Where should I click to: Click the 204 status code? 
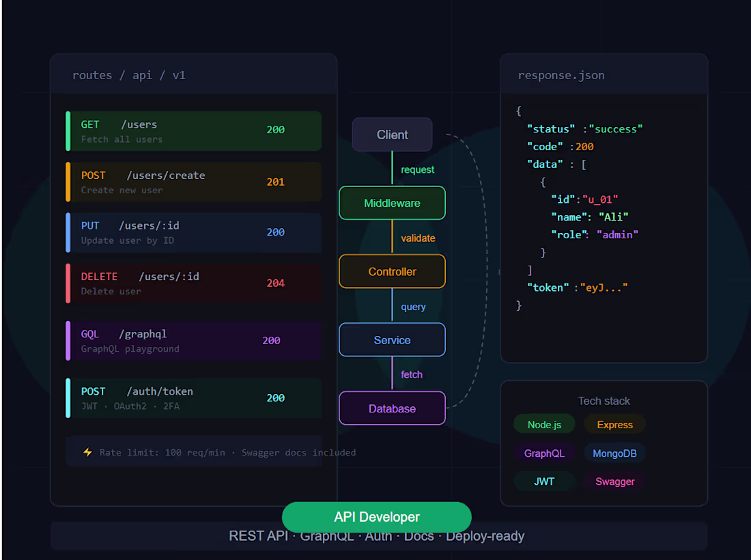pyautogui.click(x=275, y=283)
